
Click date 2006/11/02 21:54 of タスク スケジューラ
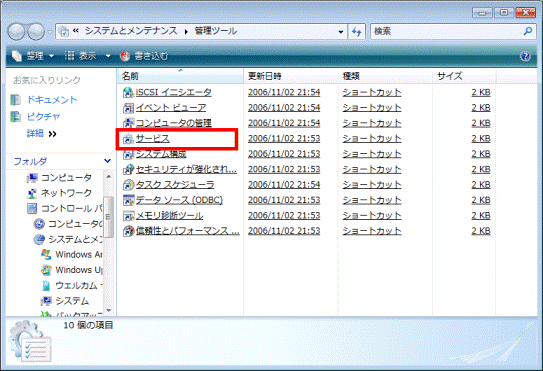coord(284,185)
